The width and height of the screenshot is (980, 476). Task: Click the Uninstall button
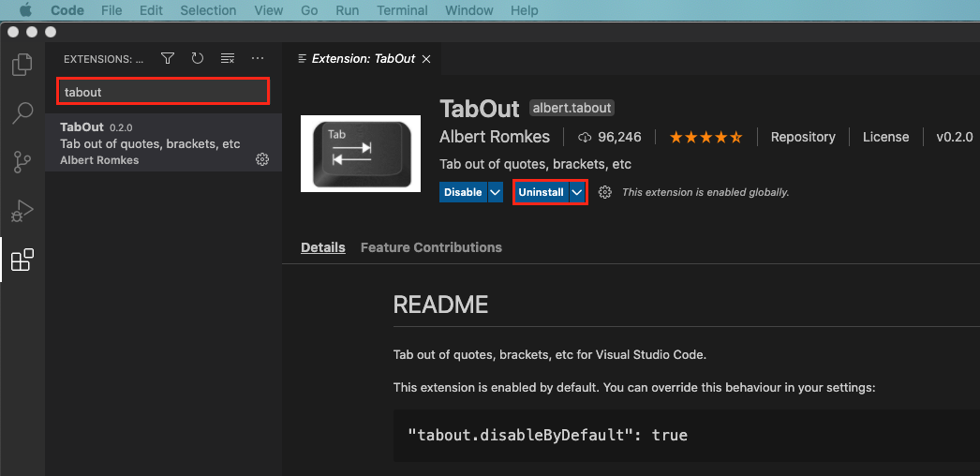[542, 192]
